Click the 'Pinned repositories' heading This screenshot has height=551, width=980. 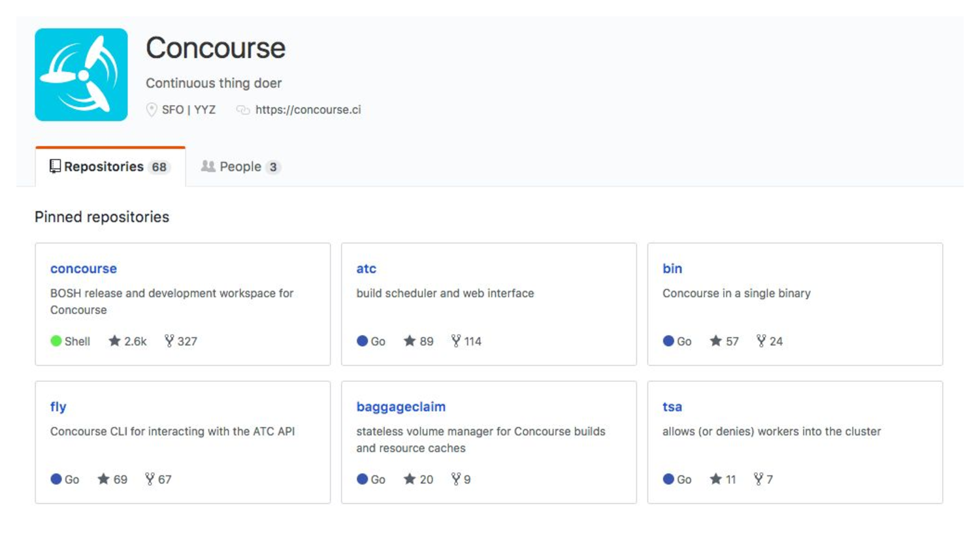click(x=102, y=217)
